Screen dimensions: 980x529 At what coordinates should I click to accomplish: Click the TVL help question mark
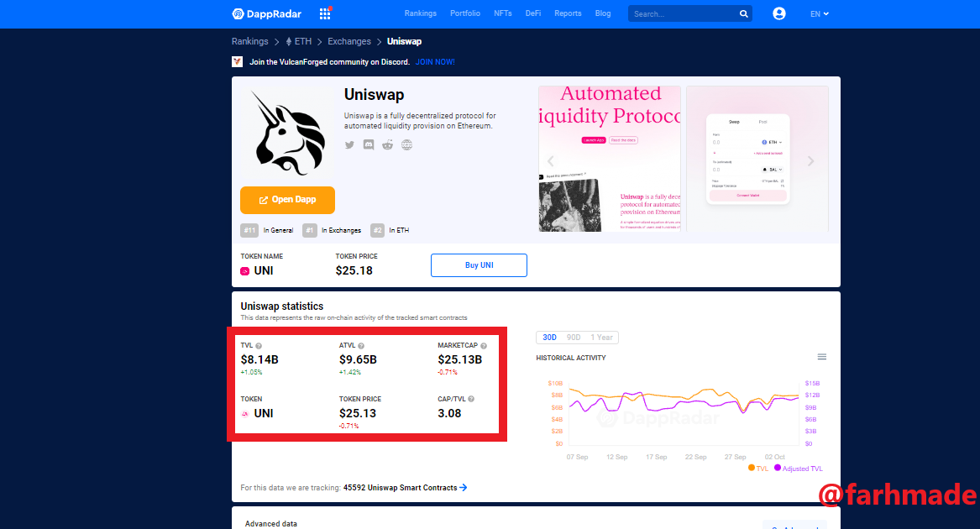click(259, 346)
